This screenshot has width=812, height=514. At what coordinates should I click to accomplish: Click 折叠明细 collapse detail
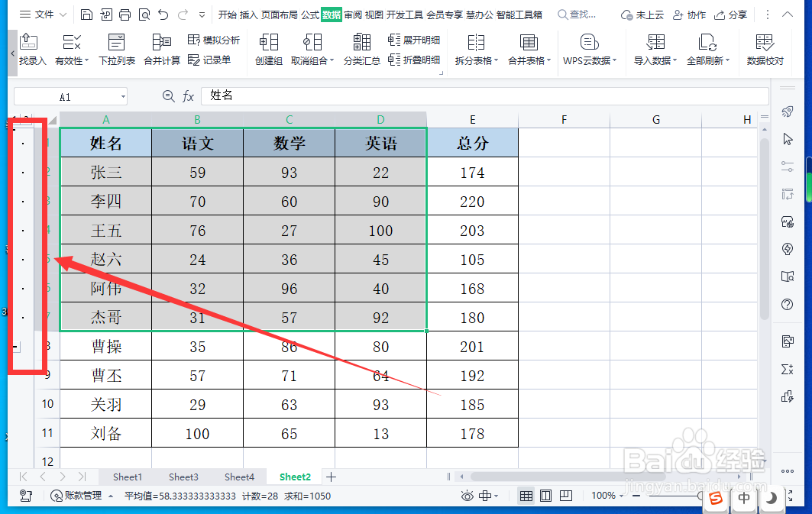pos(414,60)
